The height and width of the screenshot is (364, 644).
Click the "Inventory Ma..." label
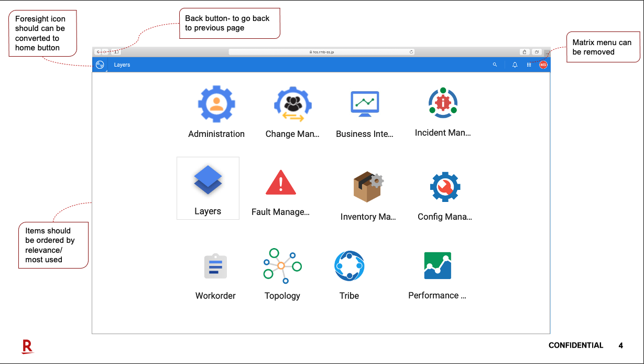368,217
